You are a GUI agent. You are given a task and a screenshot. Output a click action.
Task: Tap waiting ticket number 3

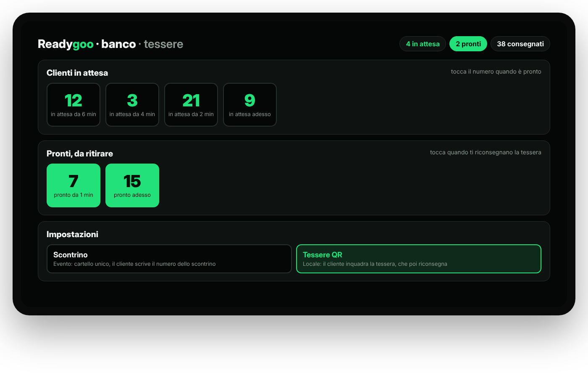[132, 105]
